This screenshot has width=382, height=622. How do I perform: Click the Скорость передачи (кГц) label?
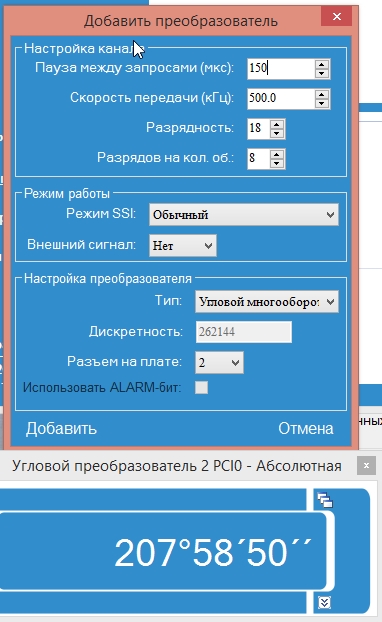click(152, 98)
